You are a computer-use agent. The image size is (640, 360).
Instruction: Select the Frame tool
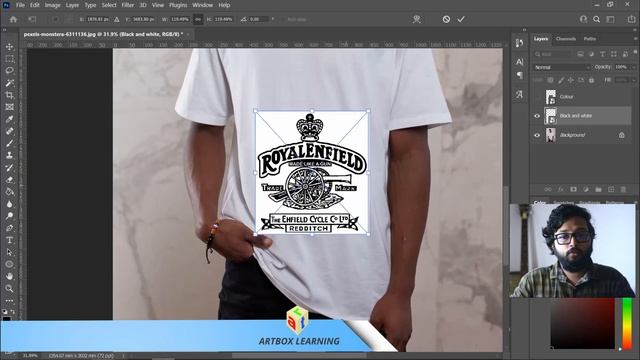(x=9, y=107)
